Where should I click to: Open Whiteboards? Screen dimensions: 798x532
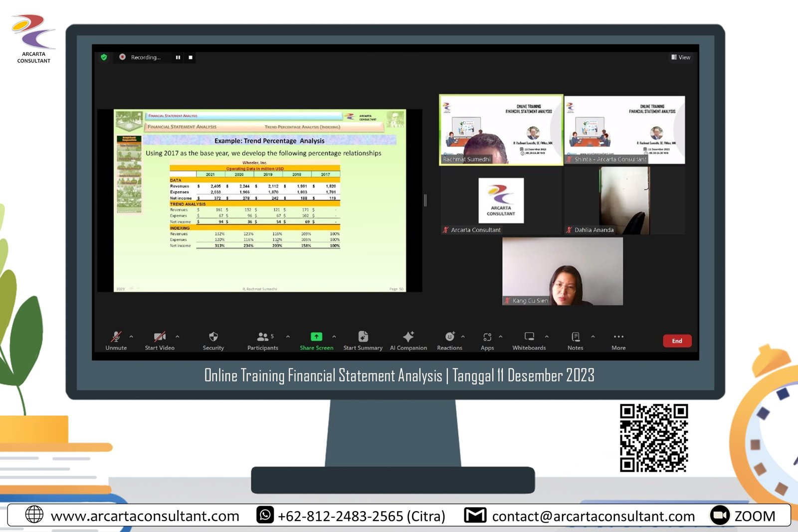529,341
